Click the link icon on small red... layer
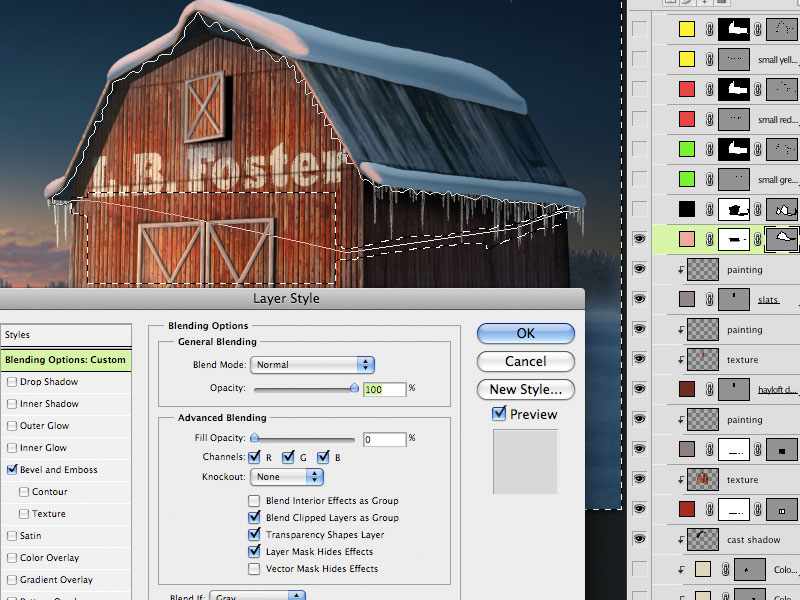 [709, 119]
